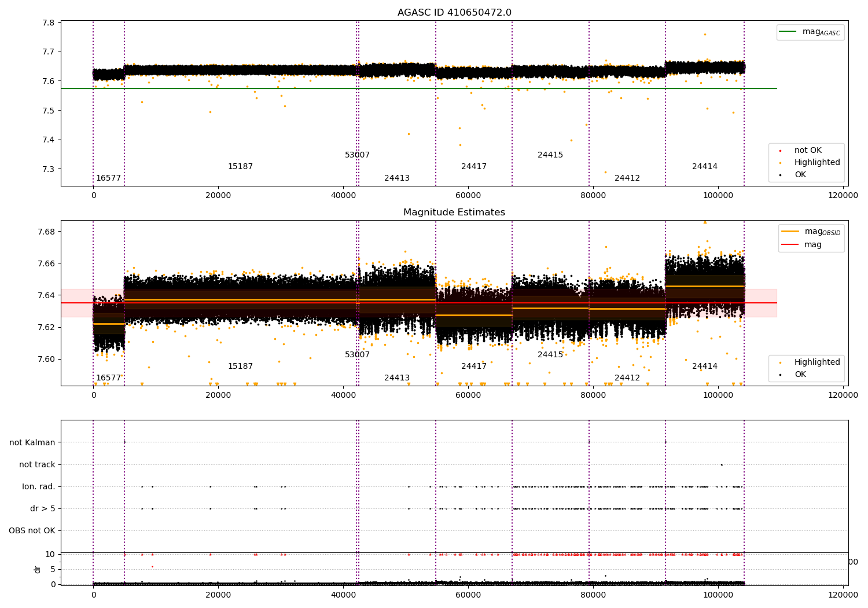Click the rotated "dr" y-axis label
Image resolution: width=868 pixels, height=608 pixels.
[x=38, y=569]
